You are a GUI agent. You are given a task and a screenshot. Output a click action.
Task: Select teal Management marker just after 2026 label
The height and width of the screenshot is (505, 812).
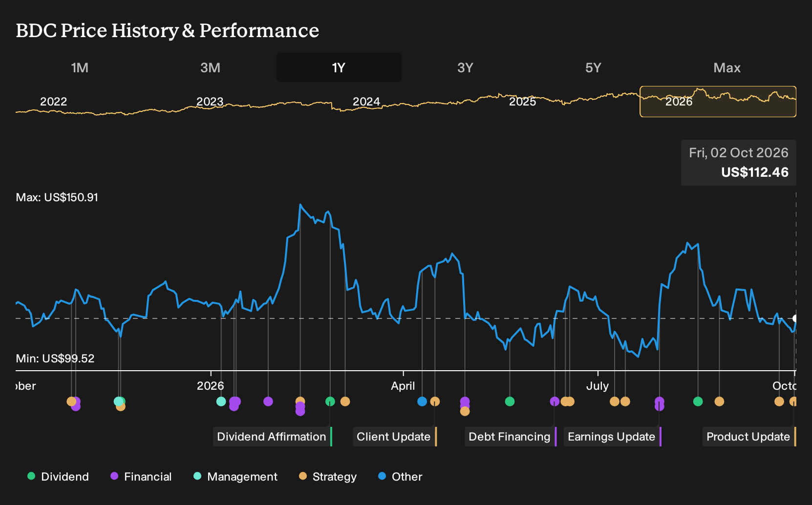(221, 401)
